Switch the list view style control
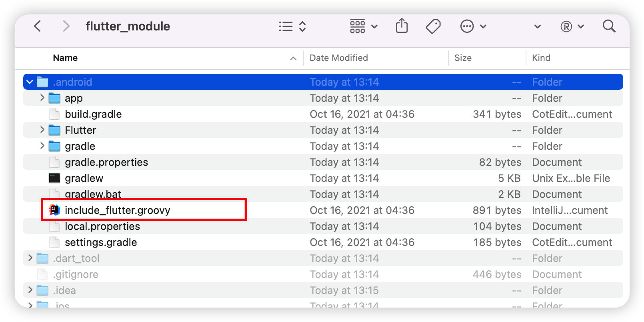Image resolution: width=644 pixels, height=322 pixels. [292, 26]
